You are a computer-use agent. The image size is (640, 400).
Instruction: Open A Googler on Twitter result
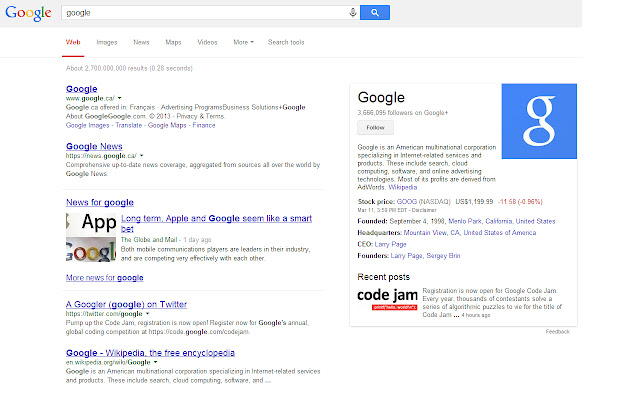click(x=127, y=304)
